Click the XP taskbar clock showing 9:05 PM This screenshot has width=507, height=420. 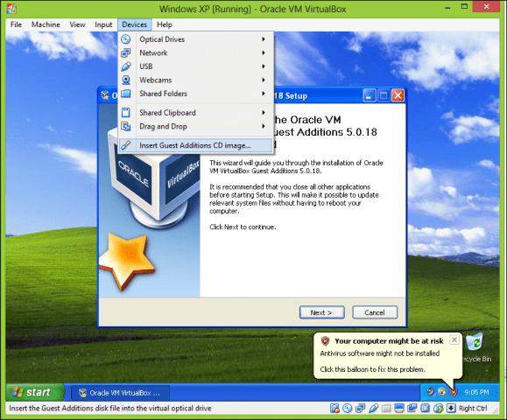(x=476, y=392)
